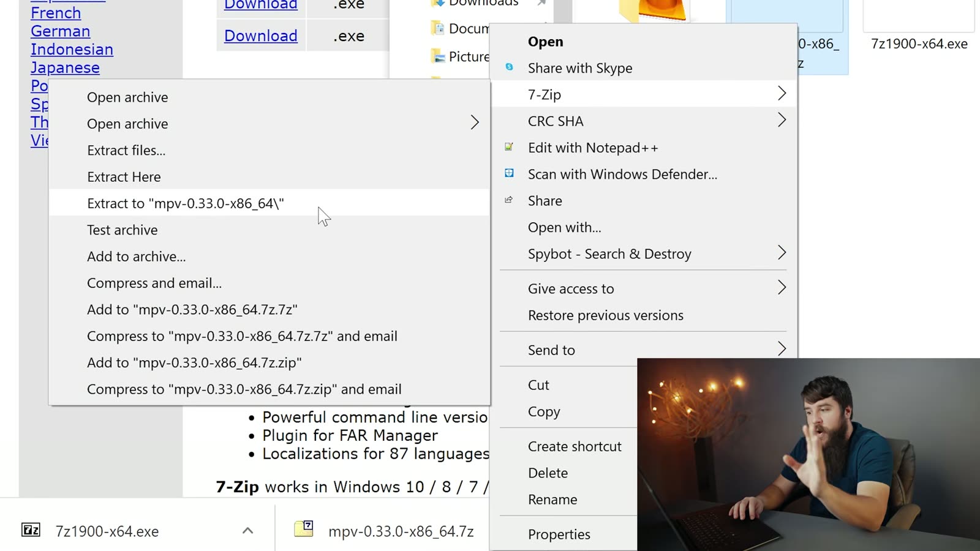Click the 7z icon in downloads bar

point(31,530)
